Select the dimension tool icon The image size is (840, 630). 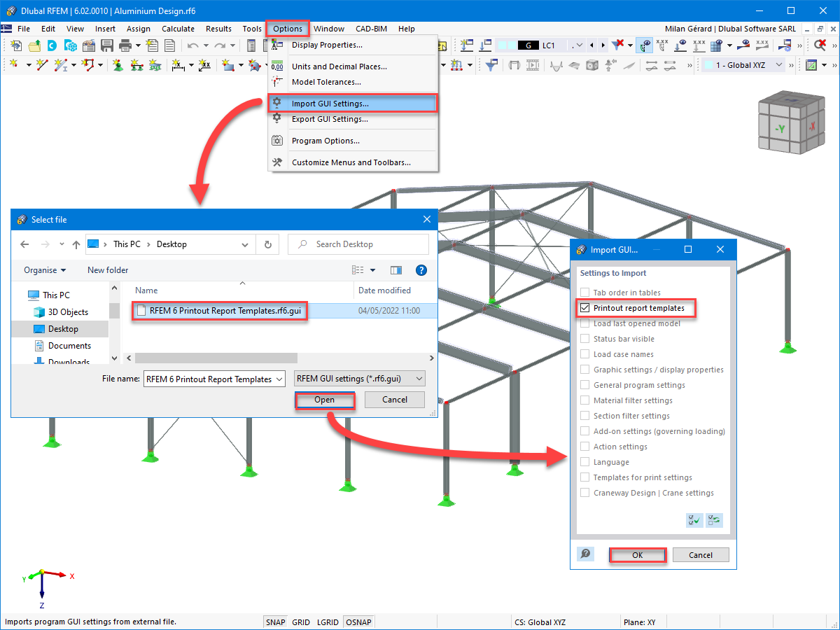click(x=178, y=65)
